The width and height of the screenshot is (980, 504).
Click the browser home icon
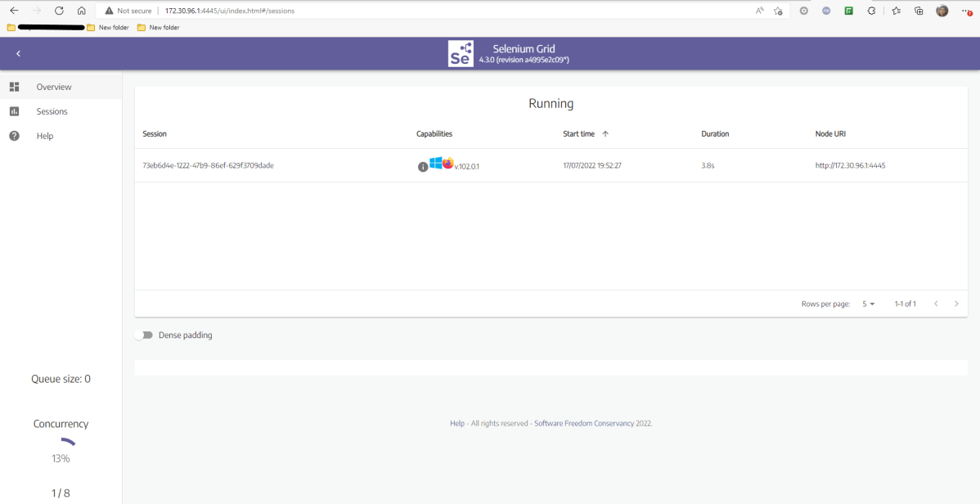click(81, 11)
